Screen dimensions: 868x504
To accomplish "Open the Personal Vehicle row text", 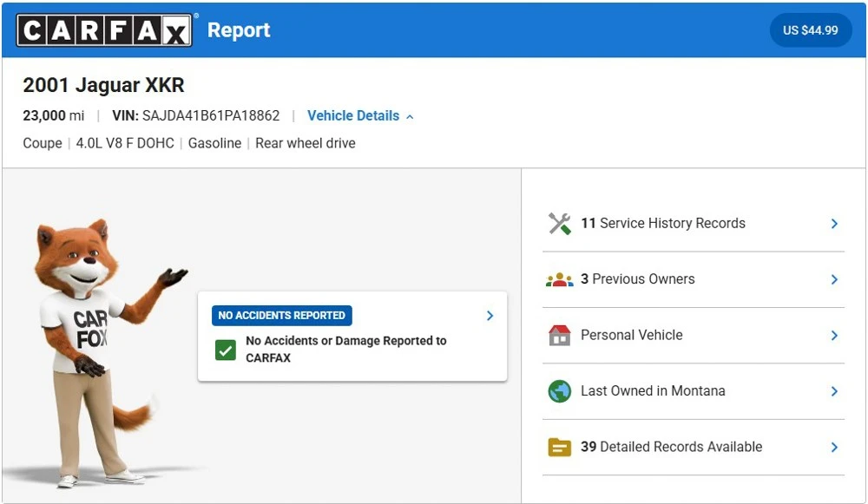I will (x=632, y=335).
